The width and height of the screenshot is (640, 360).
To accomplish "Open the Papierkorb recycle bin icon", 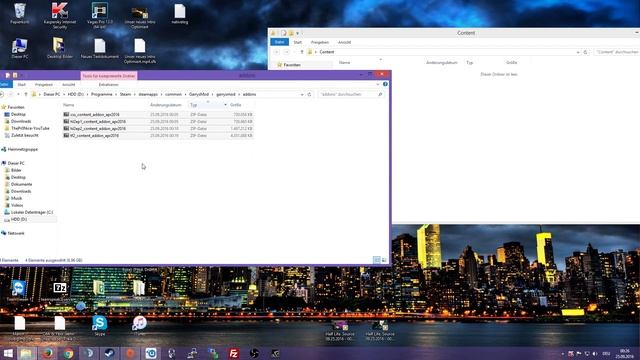I will 20,13.
